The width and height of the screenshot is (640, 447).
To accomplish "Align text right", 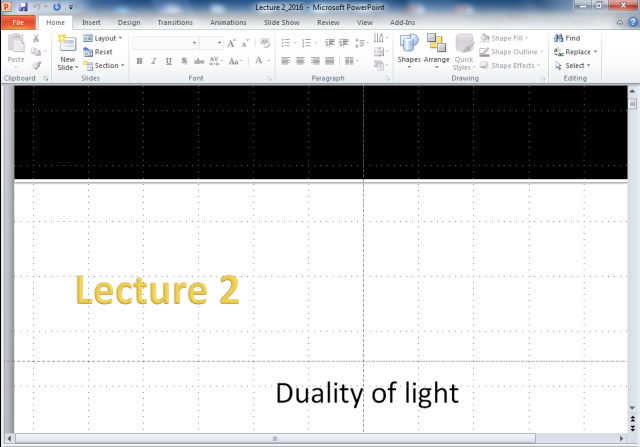I will pos(315,61).
